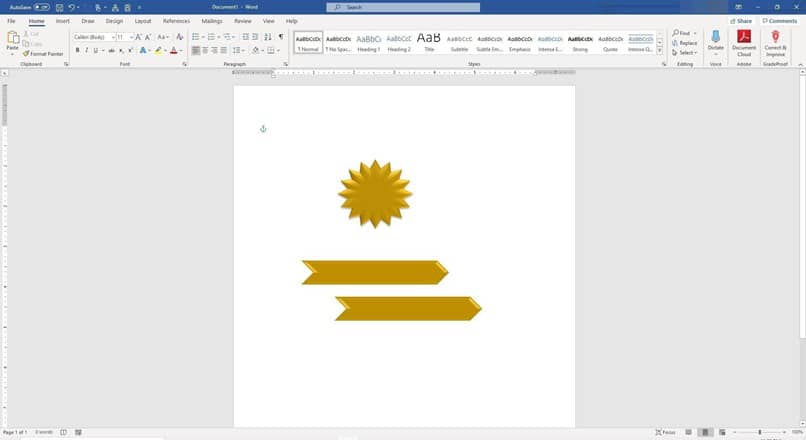Toggle italic formatting

[x=86, y=50]
